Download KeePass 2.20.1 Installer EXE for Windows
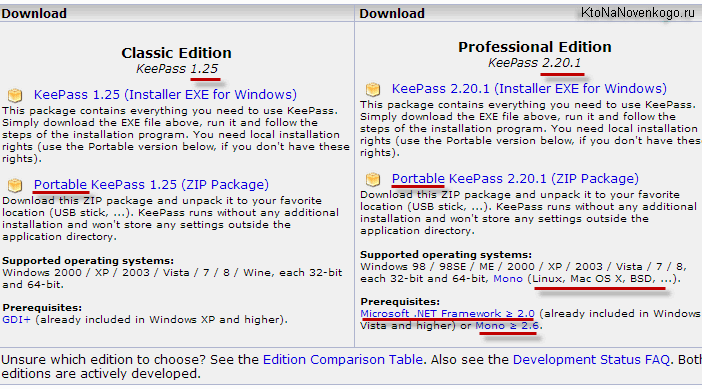702x389 pixels. (x=529, y=89)
